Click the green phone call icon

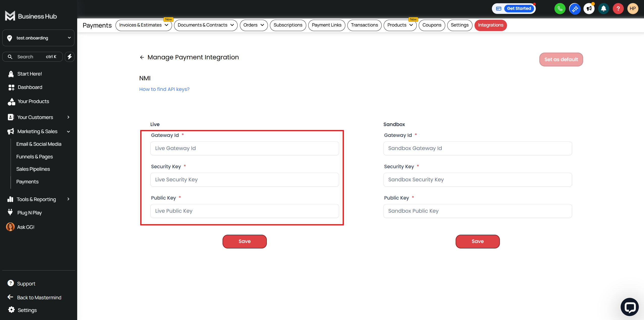(560, 9)
